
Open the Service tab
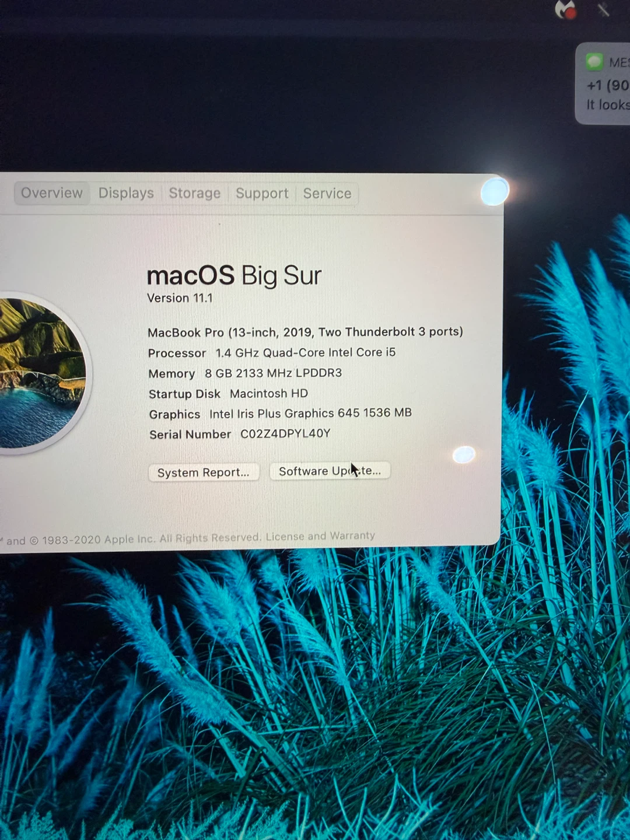point(327,193)
